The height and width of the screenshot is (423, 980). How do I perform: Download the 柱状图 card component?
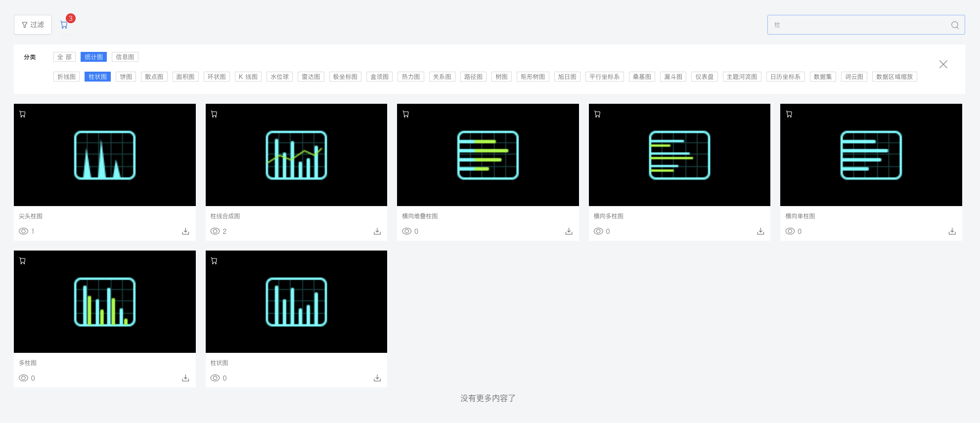coord(377,378)
